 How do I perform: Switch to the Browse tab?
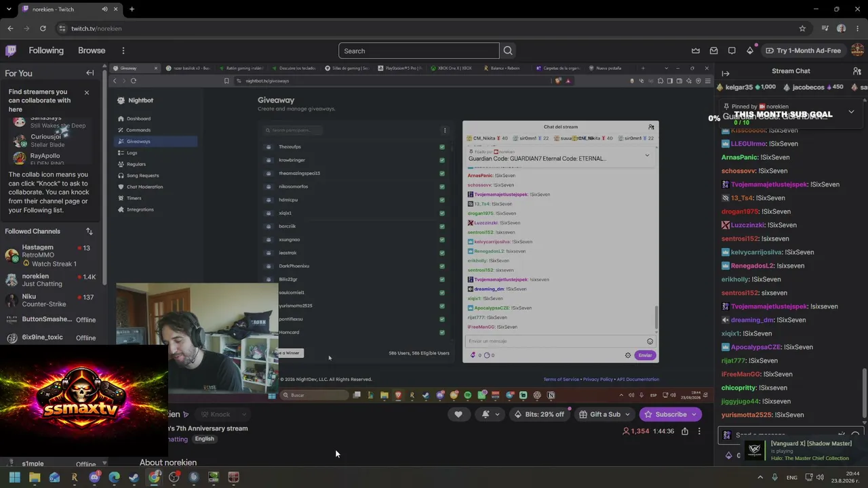click(92, 51)
